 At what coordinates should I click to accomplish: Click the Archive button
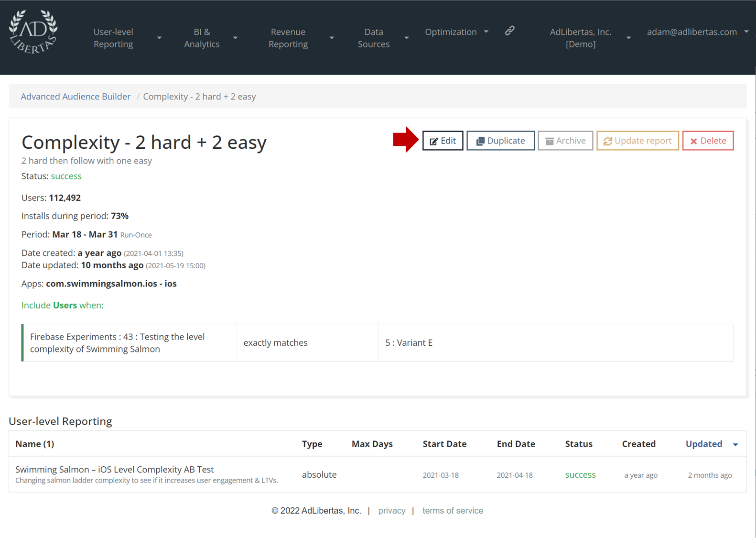565,141
